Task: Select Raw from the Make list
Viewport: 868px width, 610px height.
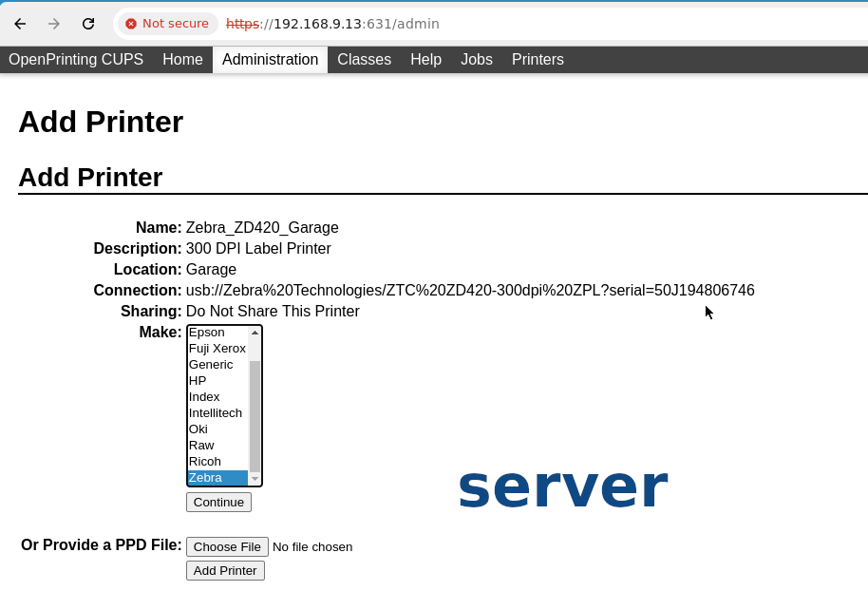Action: click(201, 446)
